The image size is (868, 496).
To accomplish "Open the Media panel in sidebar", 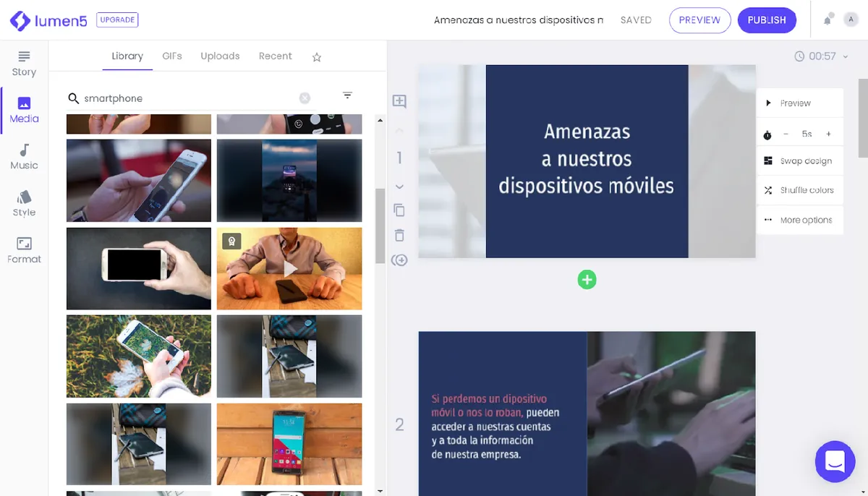I will (24, 111).
